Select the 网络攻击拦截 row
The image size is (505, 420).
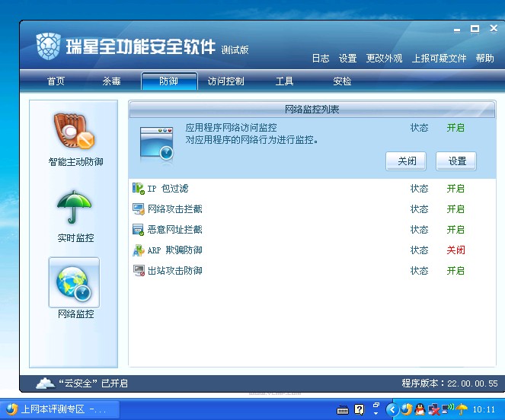[312, 209]
